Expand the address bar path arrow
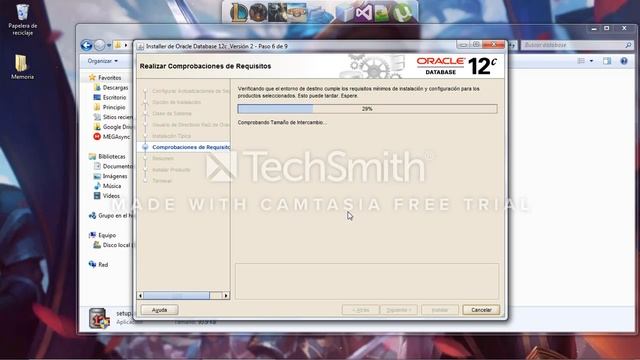 coord(126,45)
